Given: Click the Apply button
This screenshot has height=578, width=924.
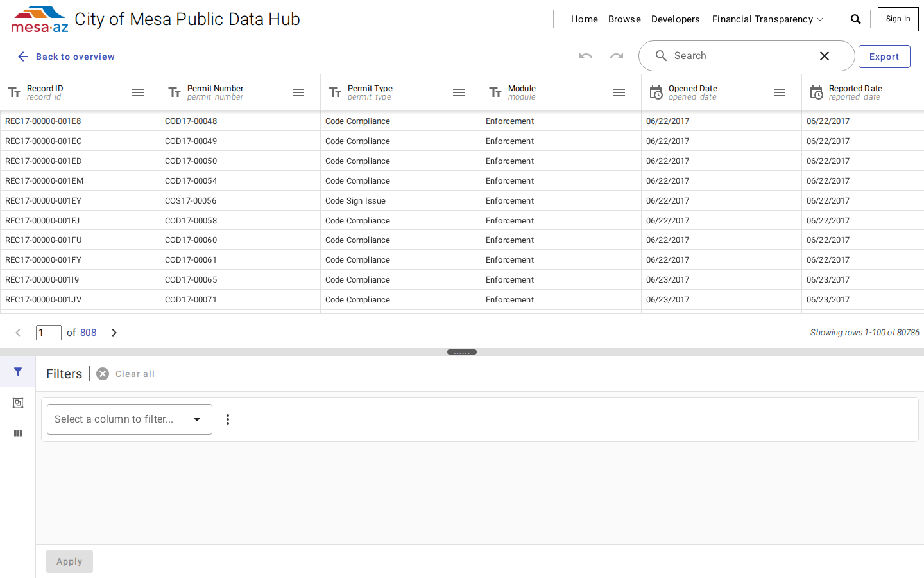Looking at the screenshot, I should click(69, 561).
